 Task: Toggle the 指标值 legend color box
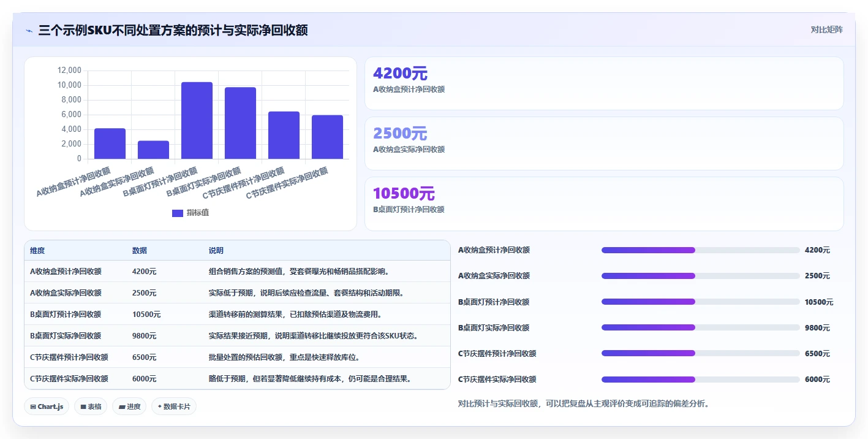pos(178,213)
